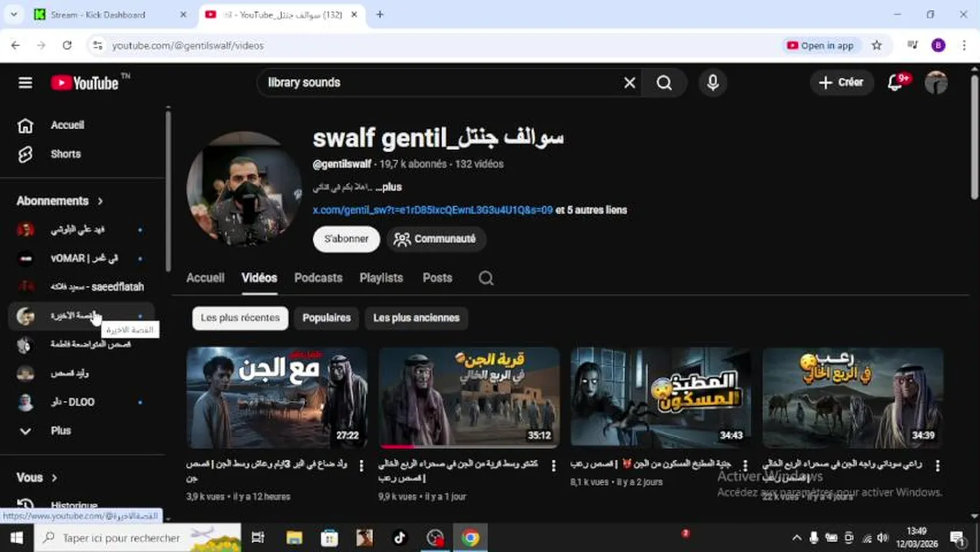Viewport: 980px width, 552px height.
Task: Open the DLOO subscription channel
Action: (x=83, y=402)
